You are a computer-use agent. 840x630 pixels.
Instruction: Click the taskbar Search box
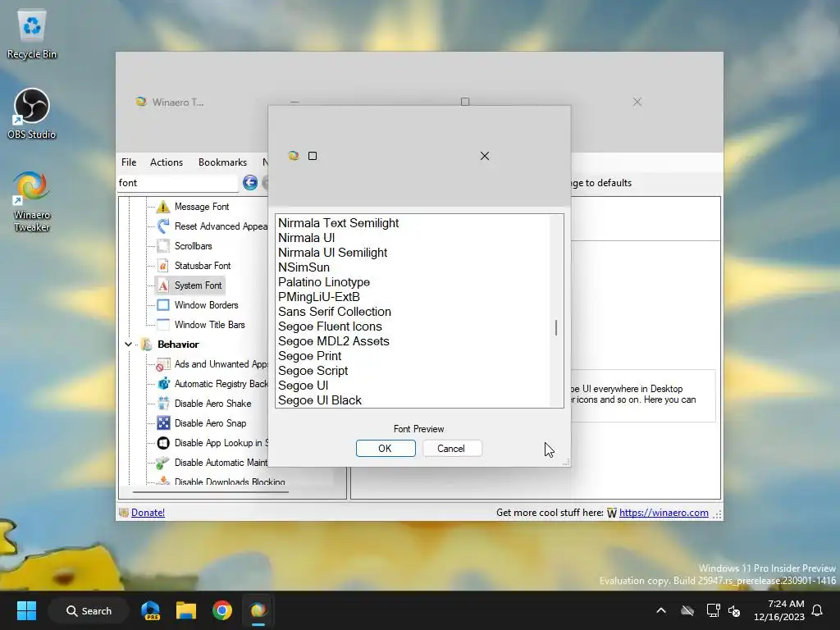(x=89, y=610)
